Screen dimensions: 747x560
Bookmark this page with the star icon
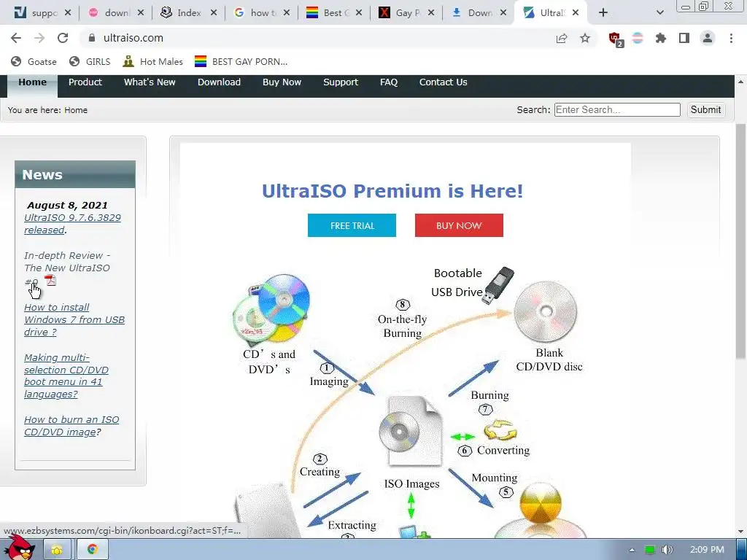point(585,38)
